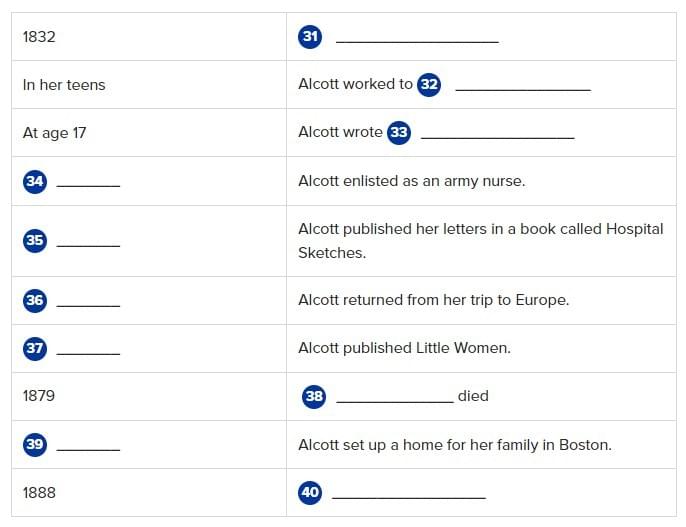Click the date blank for Boston home row
Viewport: 686px width, 527px height.
coord(88,447)
